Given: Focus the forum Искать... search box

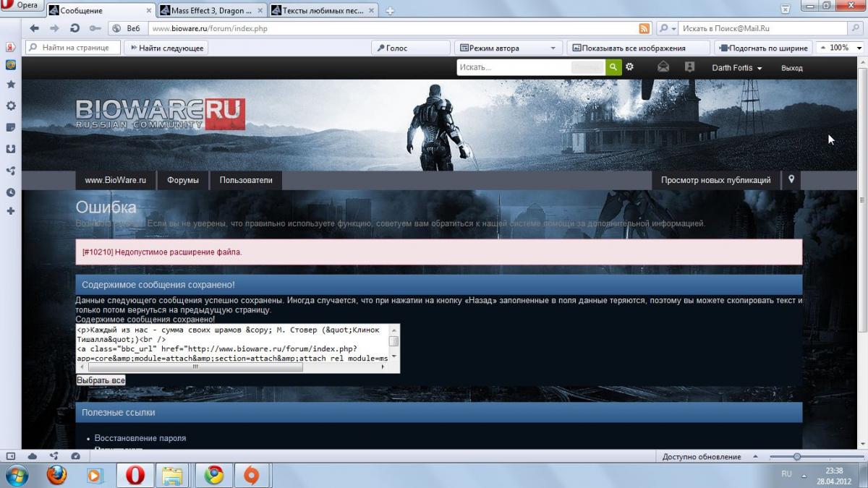Looking at the screenshot, I should click(514, 67).
